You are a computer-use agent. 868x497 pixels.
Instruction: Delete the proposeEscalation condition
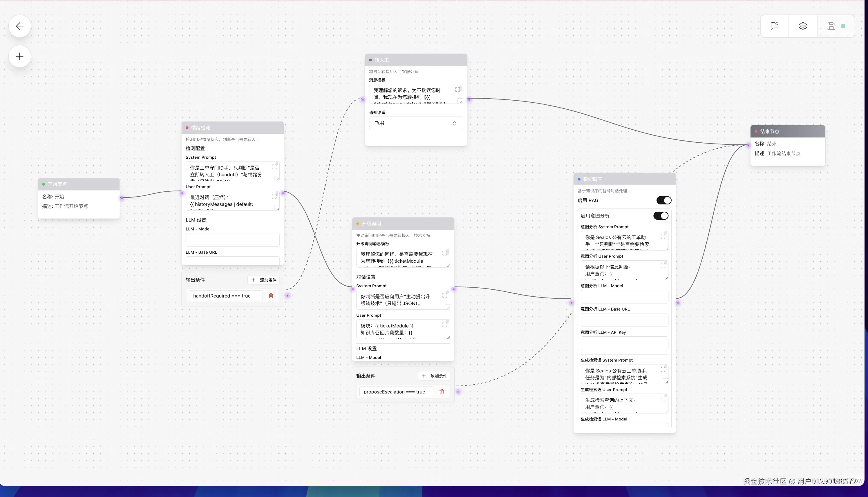coord(442,392)
